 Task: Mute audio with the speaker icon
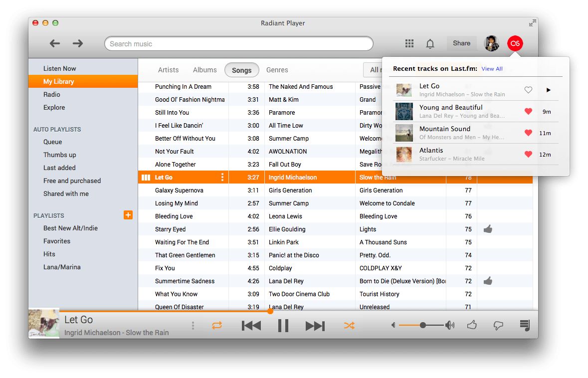[392, 325]
